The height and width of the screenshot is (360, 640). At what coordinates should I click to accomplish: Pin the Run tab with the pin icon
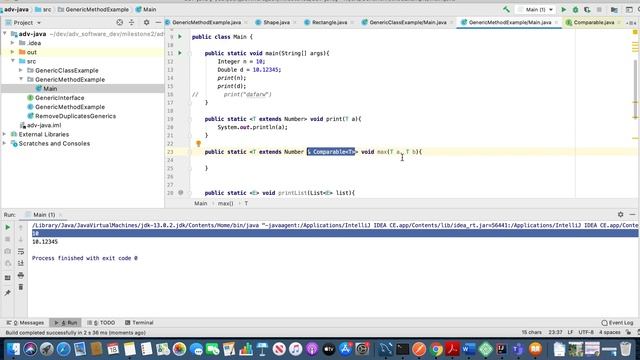[x=7, y=293]
